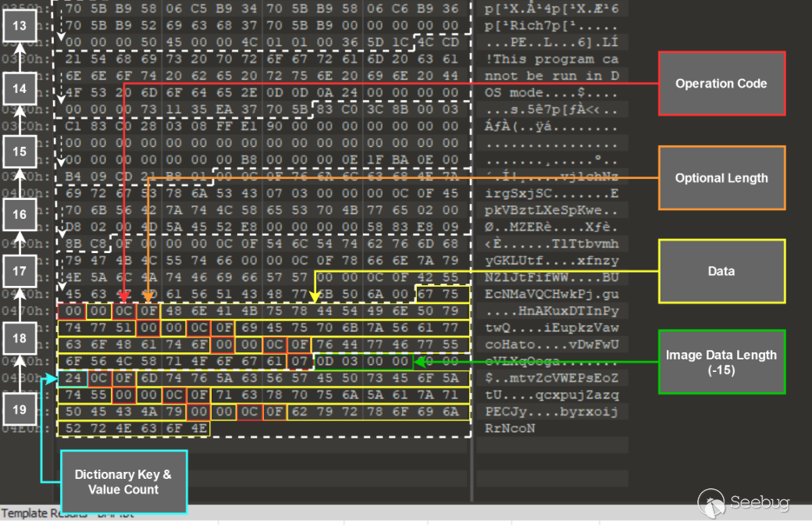Viewport: 812px width, 525px height.
Task: Select ASCII text 'coHato....vDwFwU'
Action: (551, 345)
